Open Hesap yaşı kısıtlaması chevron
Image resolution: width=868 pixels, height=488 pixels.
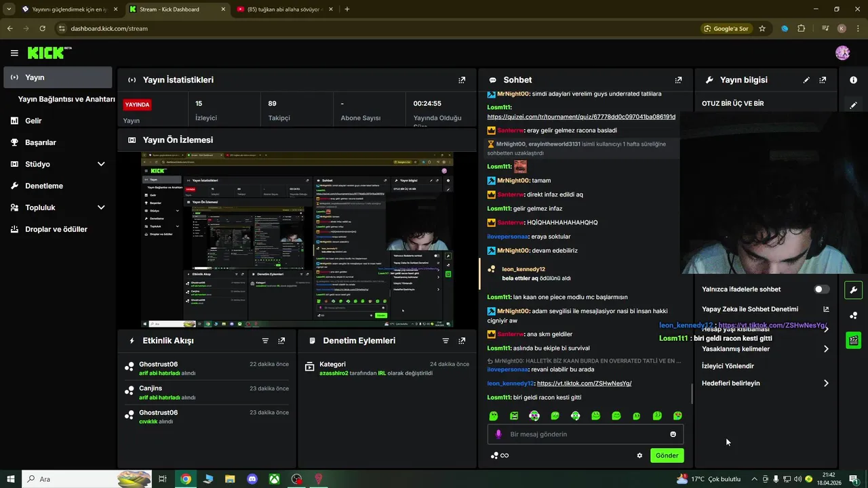[826, 329]
